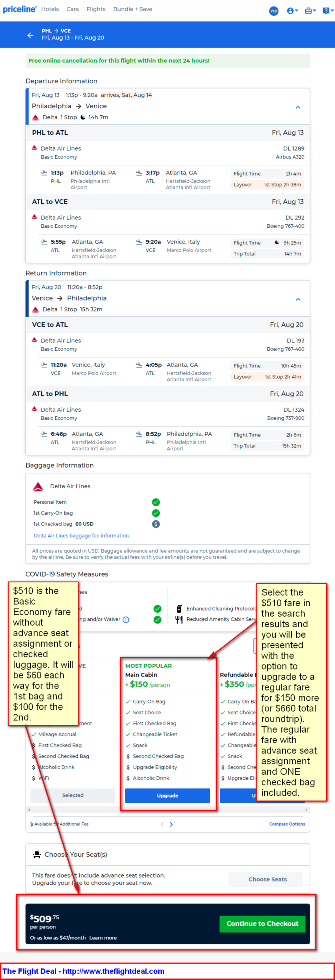Collapse the Philadelphia to Venice departure details
This screenshot has width=335, height=980.
coord(298,107)
